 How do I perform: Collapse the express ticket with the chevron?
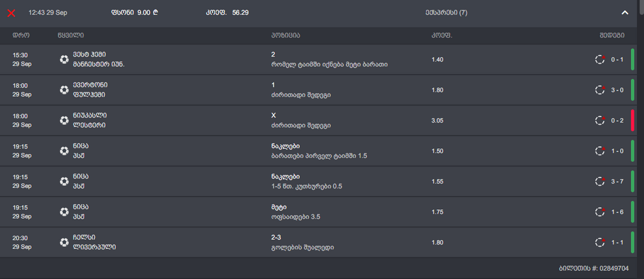625,13
